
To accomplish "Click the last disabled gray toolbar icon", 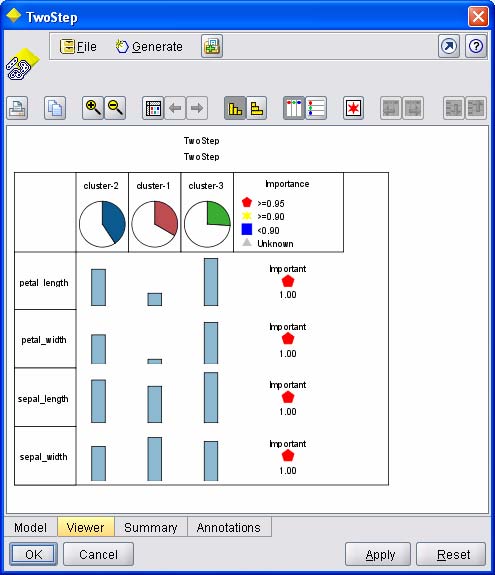I will click(x=476, y=108).
